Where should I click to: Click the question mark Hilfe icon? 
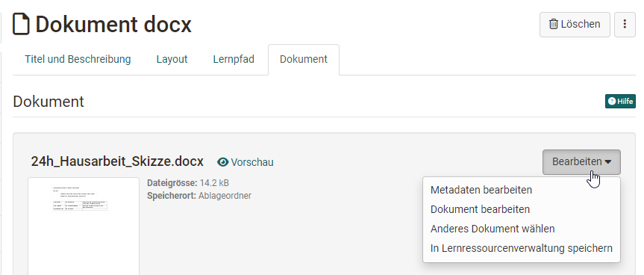coord(612,101)
